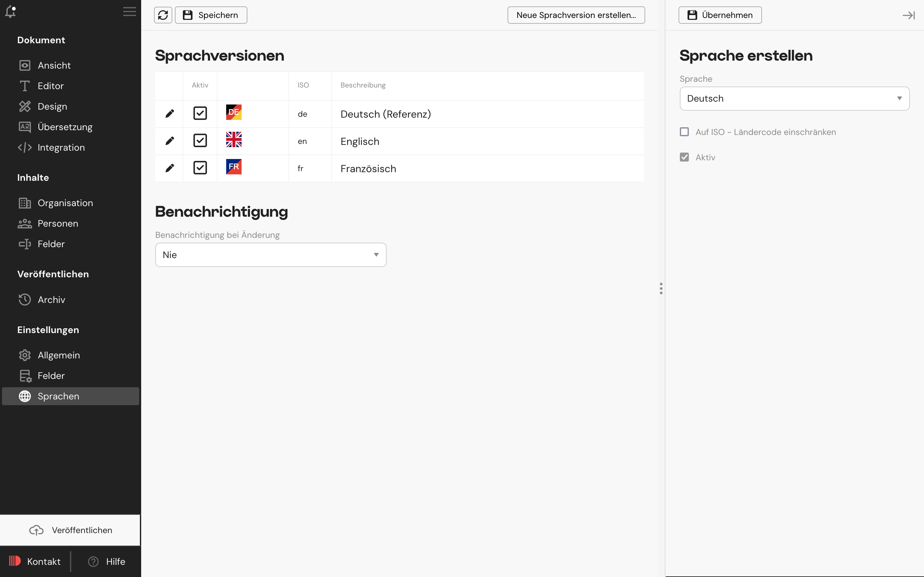Open the Integration settings
The width and height of the screenshot is (924, 577).
click(x=61, y=147)
